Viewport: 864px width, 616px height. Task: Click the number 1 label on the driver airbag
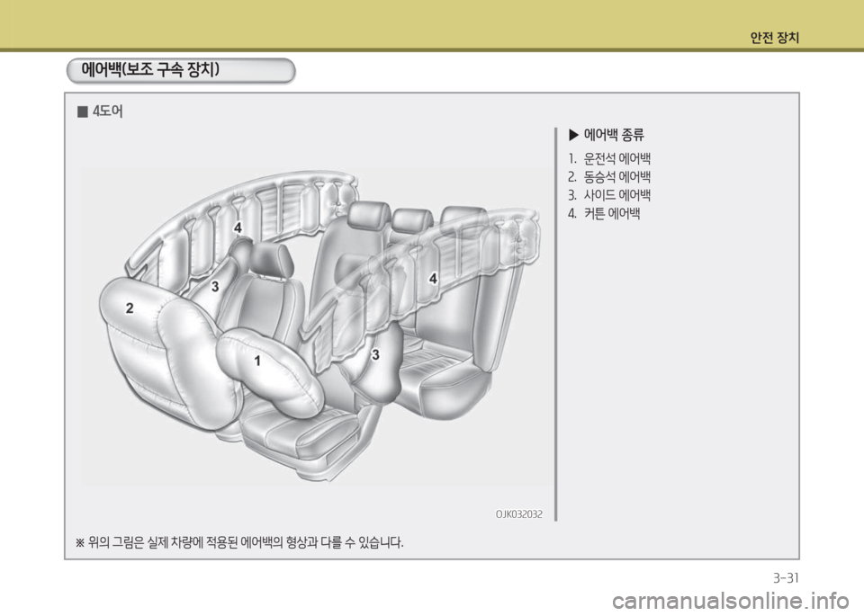(256, 361)
